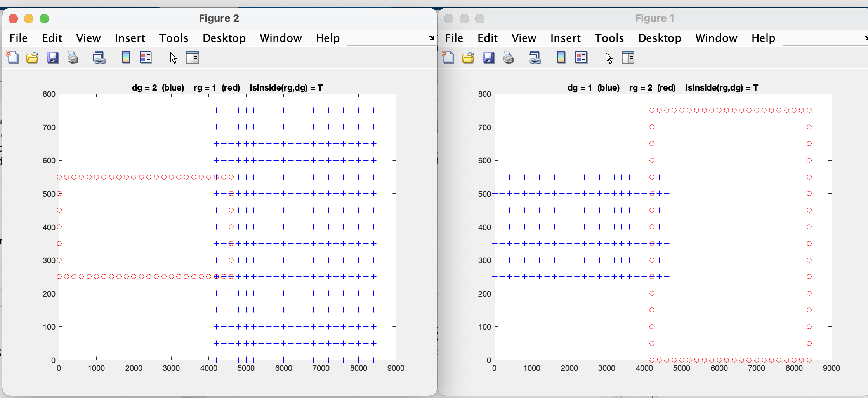The image size is (868, 398).
Task: Click New Figure icon in Figure 2 toolbar
Action: coord(12,58)
